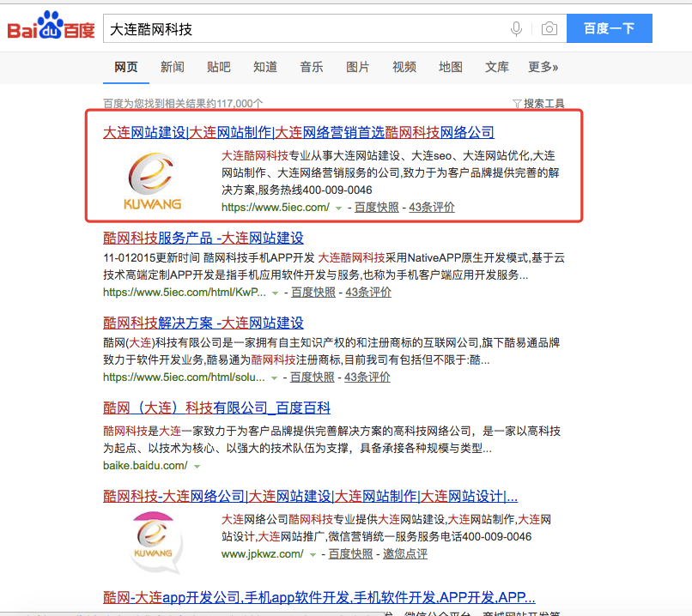Click the microphone voice search icon
This screenshot has width=692, height=616.
(516, 29)
